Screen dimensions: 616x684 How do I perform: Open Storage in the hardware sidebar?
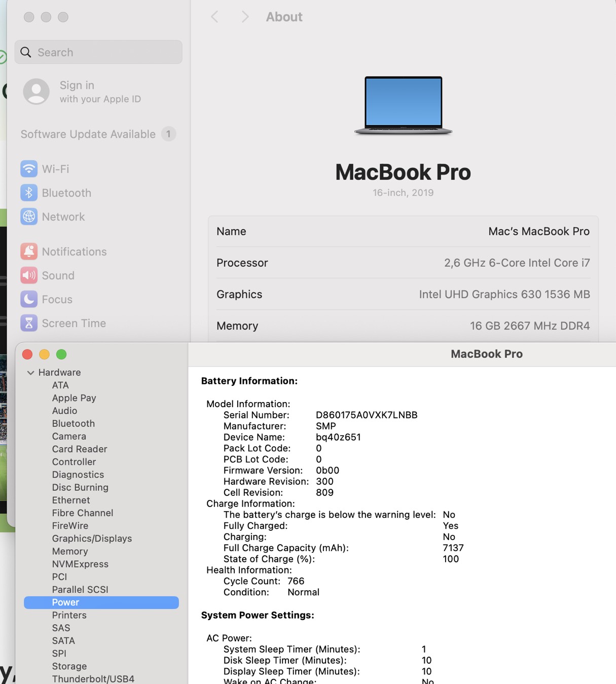click(69, 666)
